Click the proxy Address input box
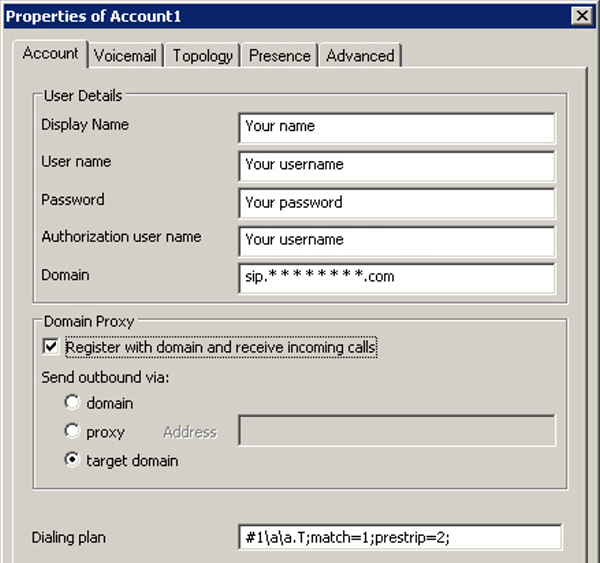The height and width of the screenshot is (563, 600). 396,431
